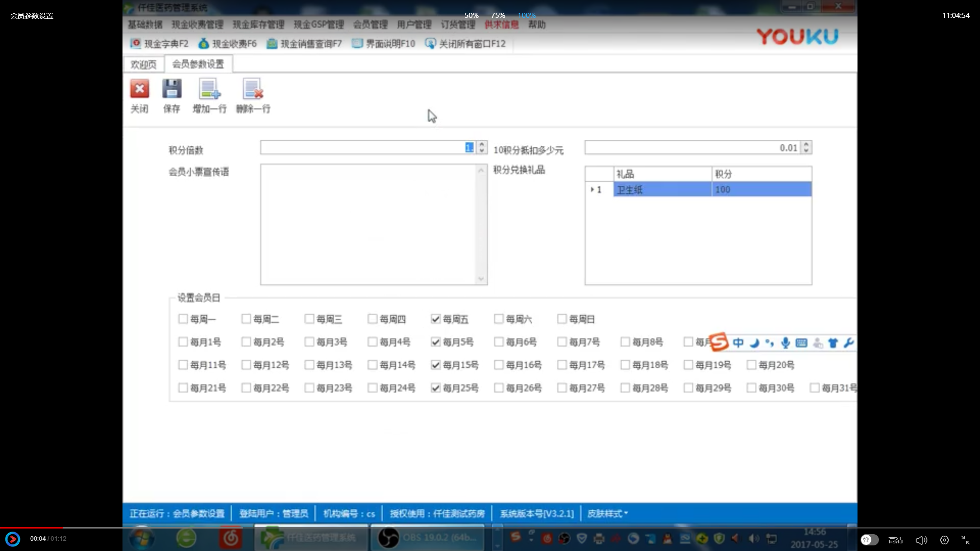Select the 会员参数设置 tab
The height and width of the screenshot is (551, 980).
click(x=198, y=64)
